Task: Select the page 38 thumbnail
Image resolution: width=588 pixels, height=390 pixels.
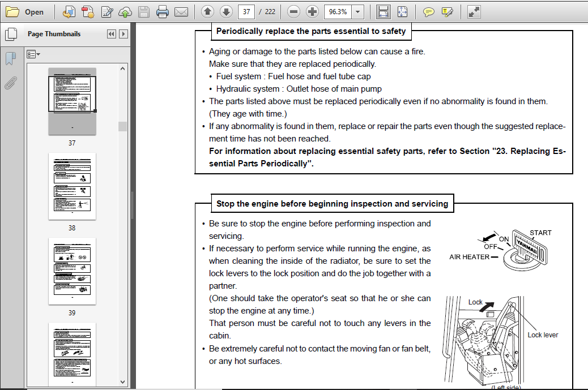Action: (x=72, y=186)
